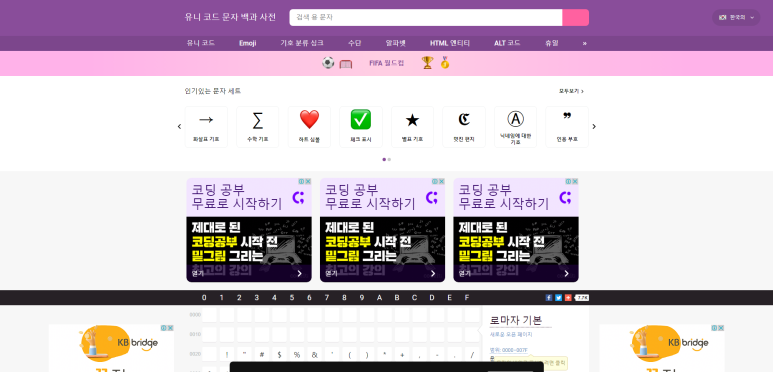The image size is (773, 372).
Task: Click column header F in hex bar
Action: point(467,298)
